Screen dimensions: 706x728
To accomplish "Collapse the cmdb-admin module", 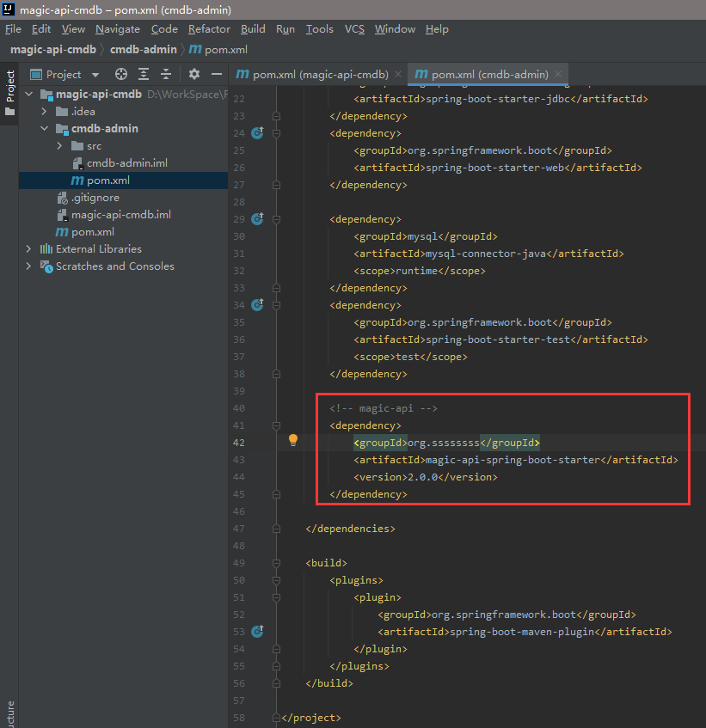I will (45, 129).
